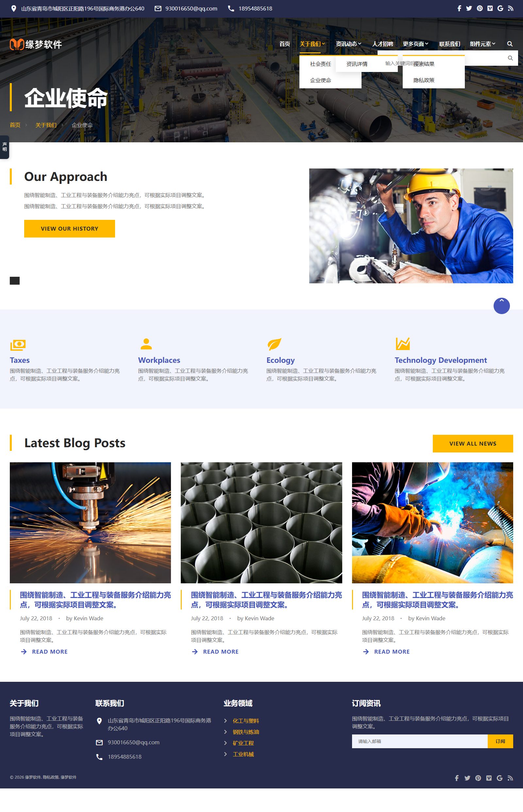The width and height of the screenshot is (523, 812).
Task: Click the Pinterest icon in top bar
Action: click(480, 9)
